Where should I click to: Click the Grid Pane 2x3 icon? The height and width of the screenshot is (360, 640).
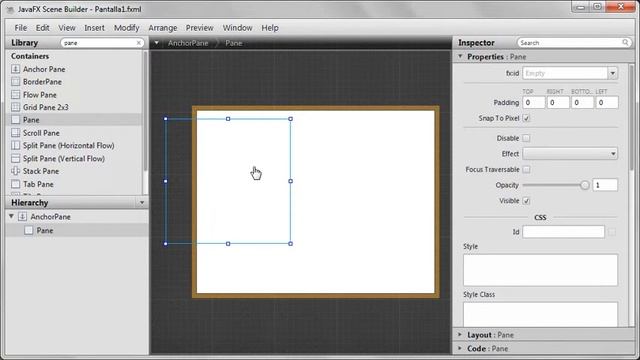16,107
